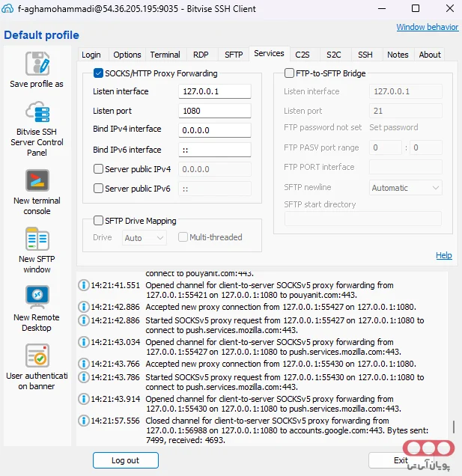Click the proxy Listen interface field
This screenshot has width=462, height=476.
(215, 91)
